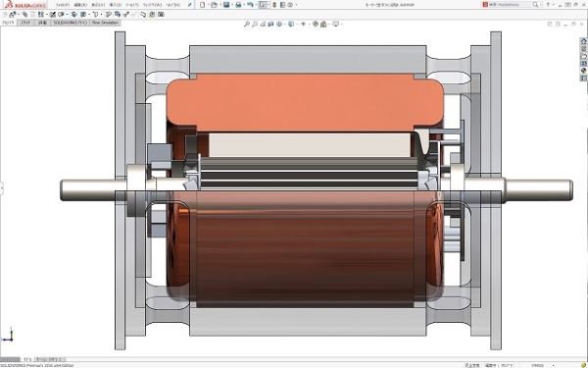Click the Section View icon
Viewport: 588px width, 368px height.
[270, 24]
